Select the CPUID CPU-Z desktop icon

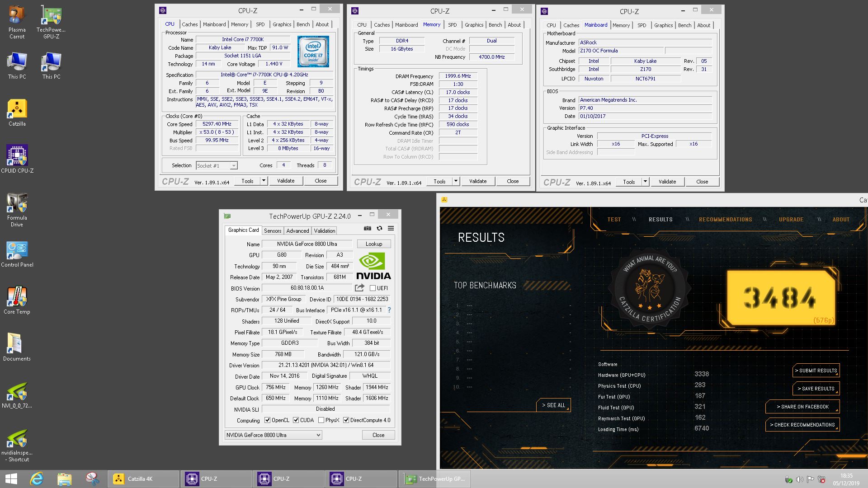17,159
